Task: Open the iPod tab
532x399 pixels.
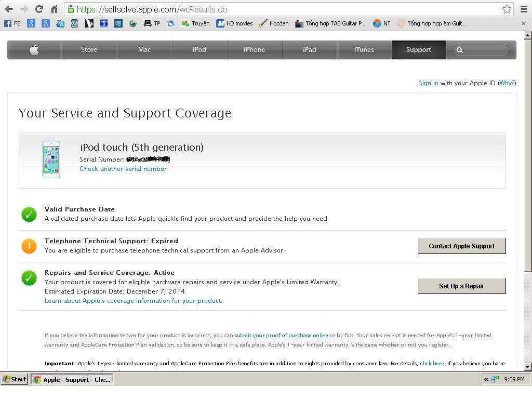Action: point(199,50)
